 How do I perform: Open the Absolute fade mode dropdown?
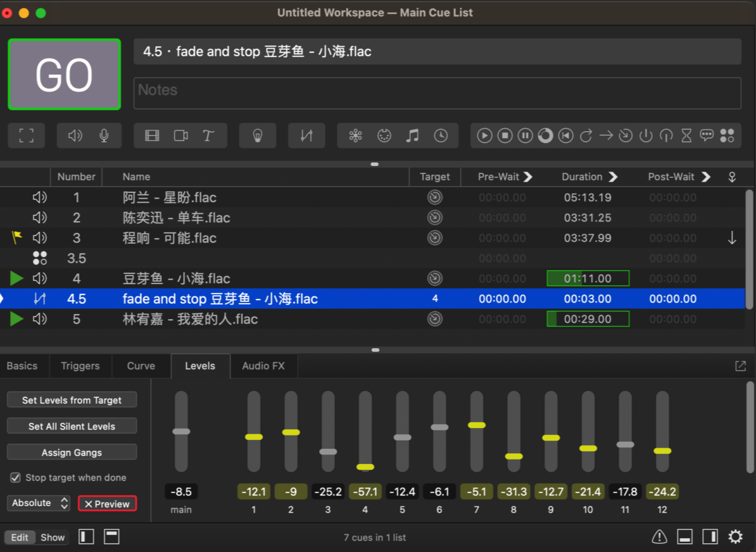coord(39,503)
